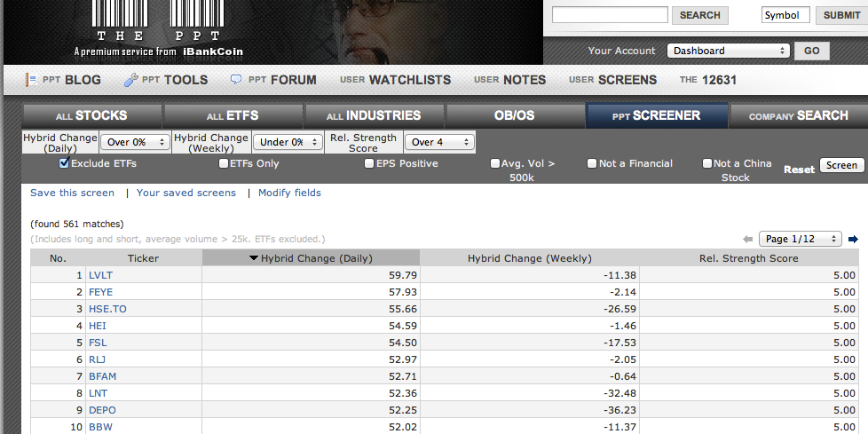Screen dimensions: 868x434
Task: Open Hybrid Change Weekly 'Under 0%' dropdown
Action: [x=288, y=142]
